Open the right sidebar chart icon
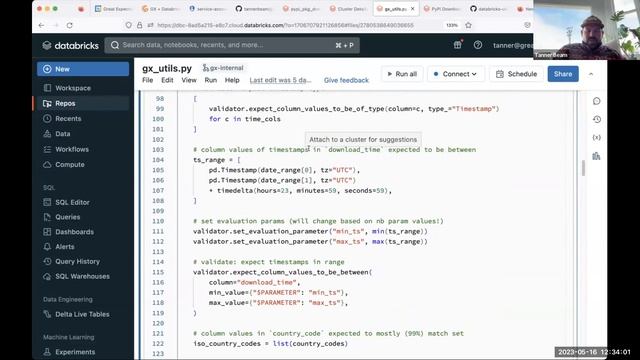 click(596, 156)
